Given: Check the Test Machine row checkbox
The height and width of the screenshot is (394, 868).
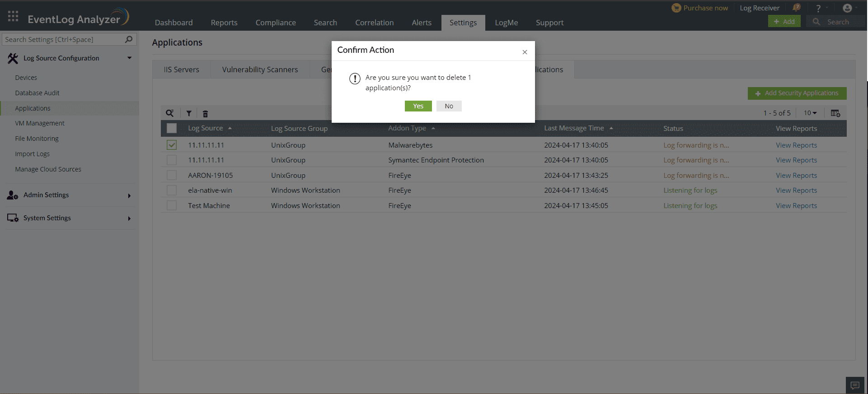Looking at the screenshot, I should [x=172, y=205].
